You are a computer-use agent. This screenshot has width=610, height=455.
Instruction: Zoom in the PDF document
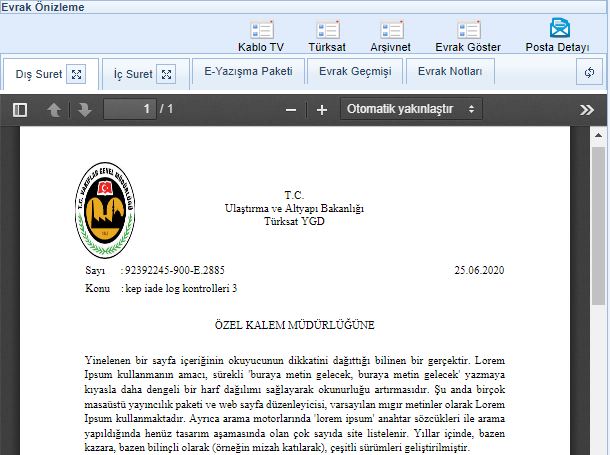pos(322,109)
